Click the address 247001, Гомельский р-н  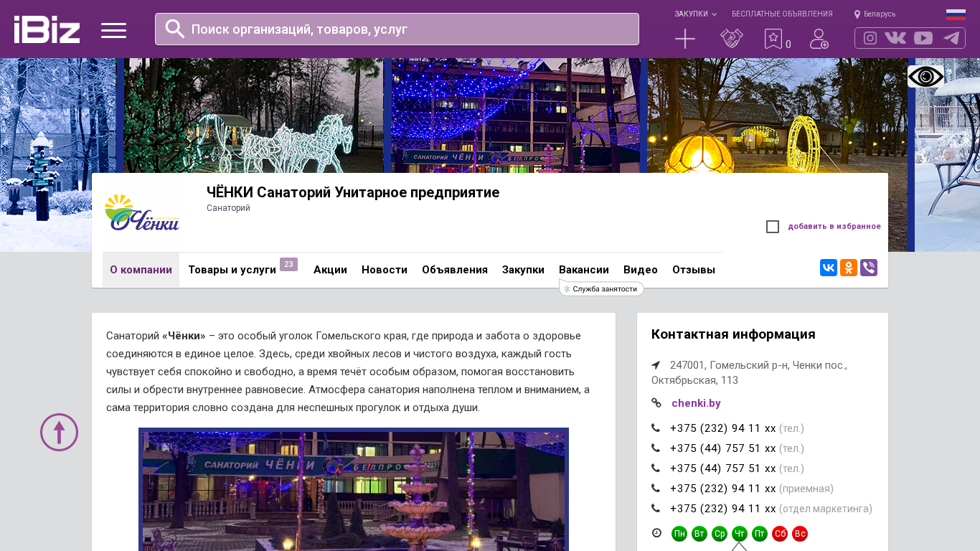click(749, 372)
